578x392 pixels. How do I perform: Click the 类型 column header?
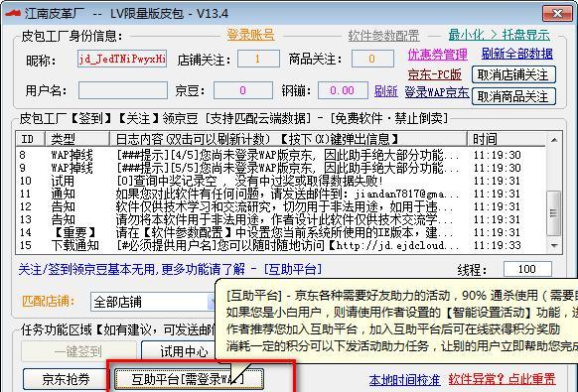point(77,139)
